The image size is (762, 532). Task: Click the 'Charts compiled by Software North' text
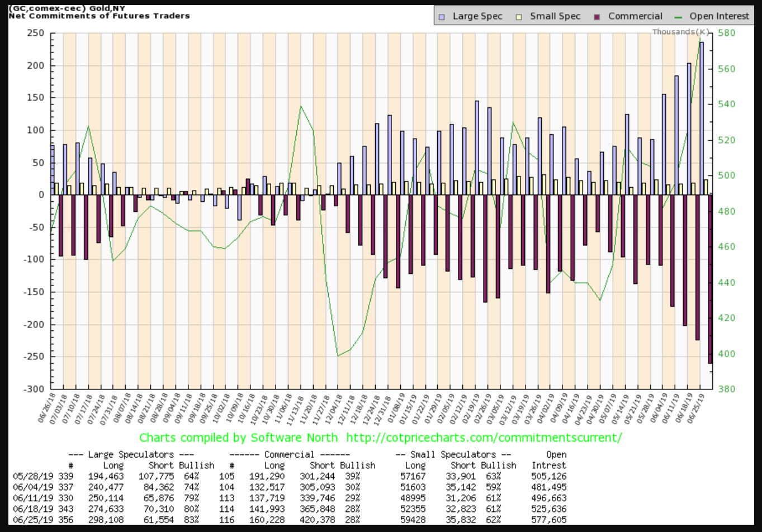tap(238, 438)
